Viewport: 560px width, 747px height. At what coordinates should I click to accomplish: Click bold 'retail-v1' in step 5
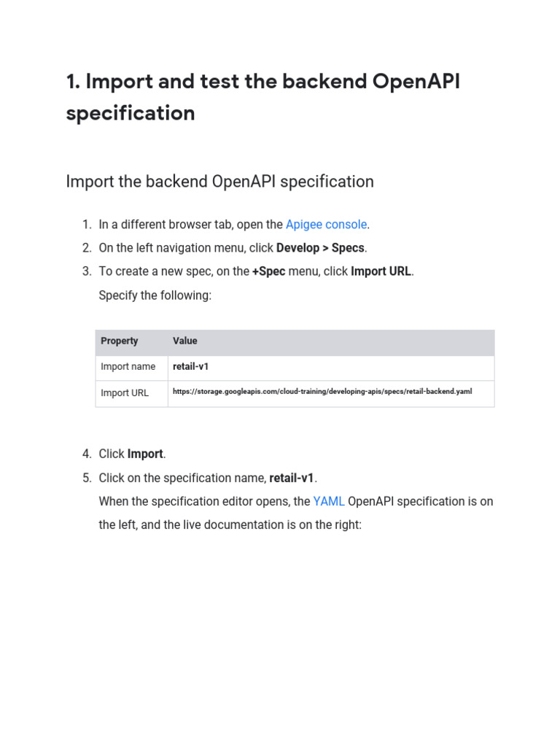[292, 479]
